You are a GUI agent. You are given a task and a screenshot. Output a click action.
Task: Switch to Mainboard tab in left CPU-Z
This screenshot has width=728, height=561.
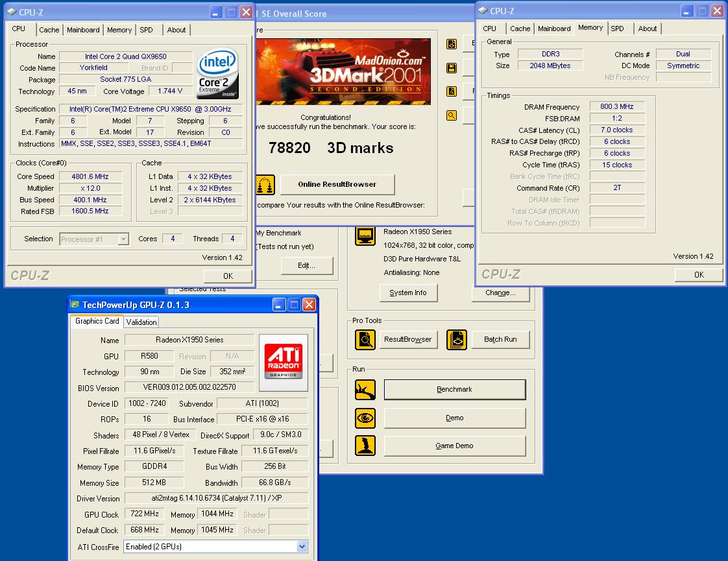click(83, 30)
